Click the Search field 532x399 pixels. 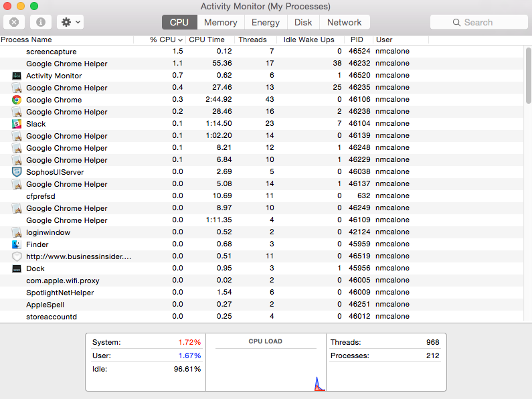click(478, 22)
